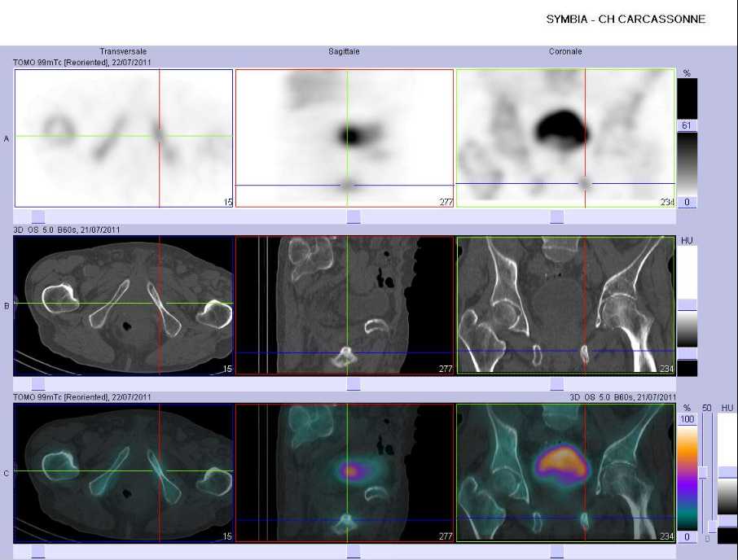
Task: Click the row A grayscale percent color bar
Action: click(687, 164)
